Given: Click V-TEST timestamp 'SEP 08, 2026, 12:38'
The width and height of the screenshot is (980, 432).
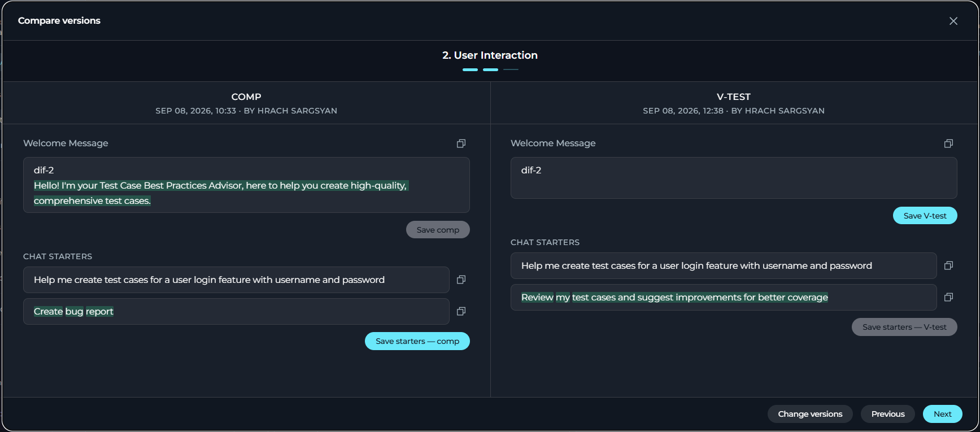Looking at the screenshot, I should [683, 111].
